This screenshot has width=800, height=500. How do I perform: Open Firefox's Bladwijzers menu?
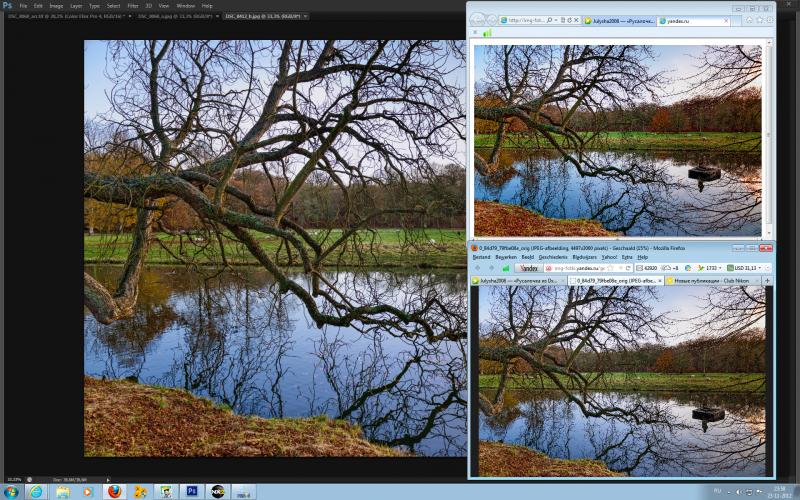point(585,257)
